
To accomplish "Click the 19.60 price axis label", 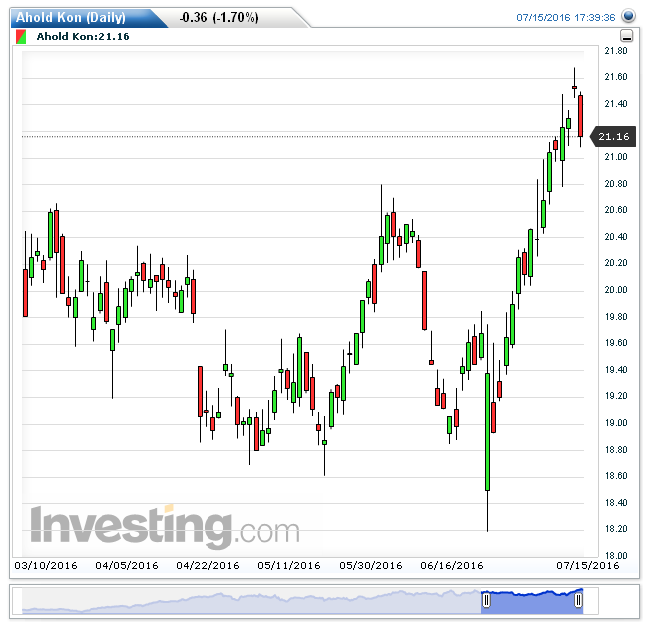I will [x=616, y=343].
